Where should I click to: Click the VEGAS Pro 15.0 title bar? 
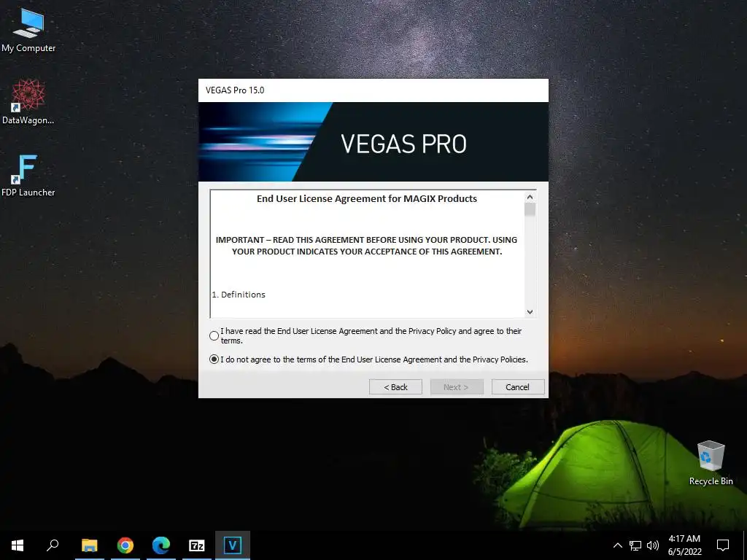[373, 90]
